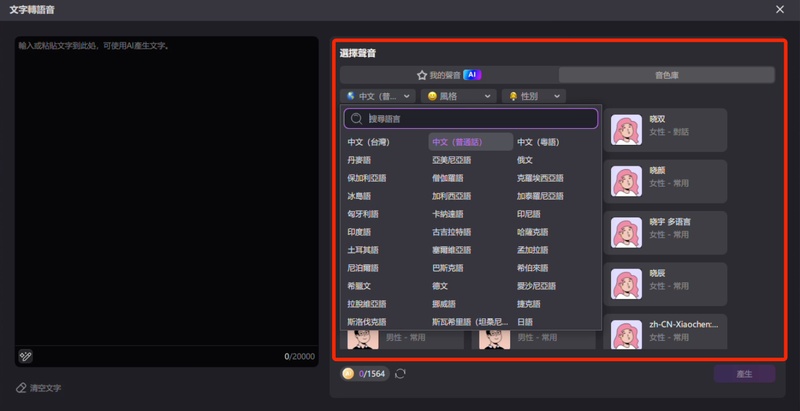Switch to the 音色庫 tab
The width and height of the screenshot is (800, 411).
point(666,75)
